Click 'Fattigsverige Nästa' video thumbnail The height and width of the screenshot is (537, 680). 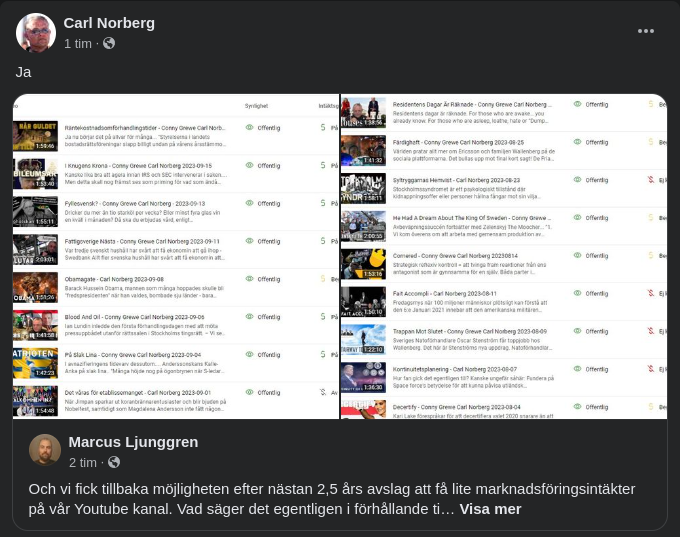click(x=35, y=250)
